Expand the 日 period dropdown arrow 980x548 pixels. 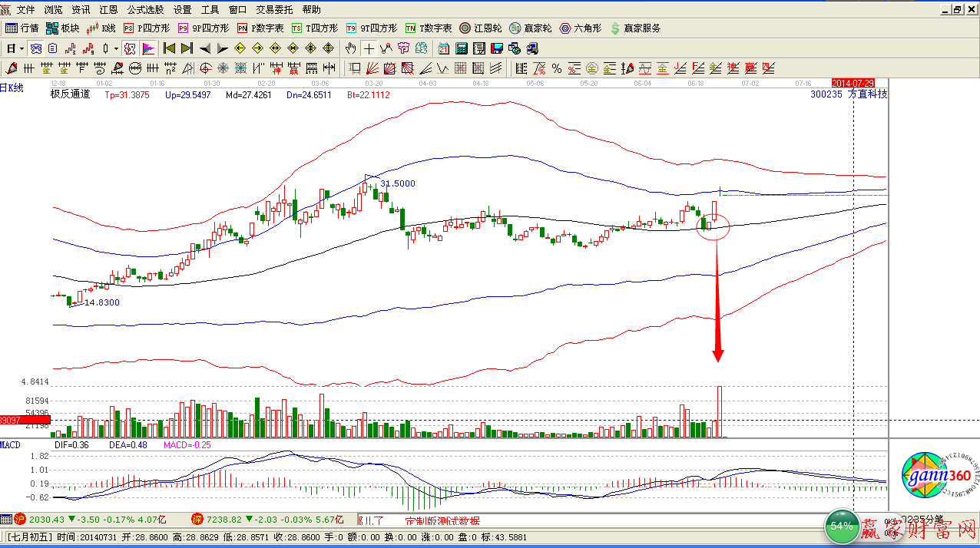[22, 48]
